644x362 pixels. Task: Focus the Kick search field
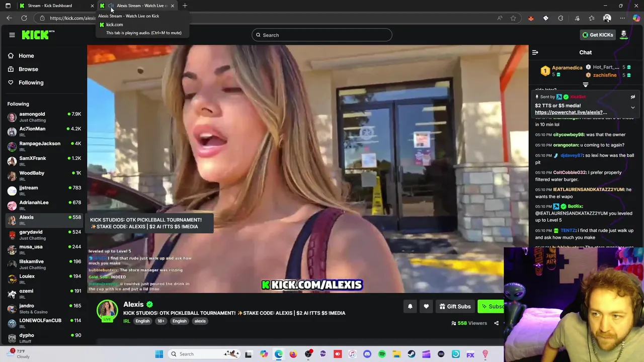pyautogui.click(x=322, y=35)
